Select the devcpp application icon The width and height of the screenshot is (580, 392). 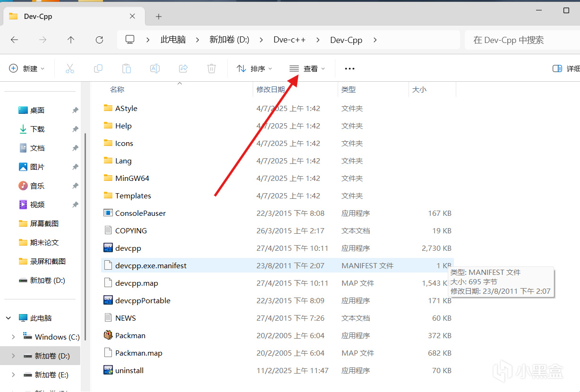pyautogui.click(x=108, y=248)
